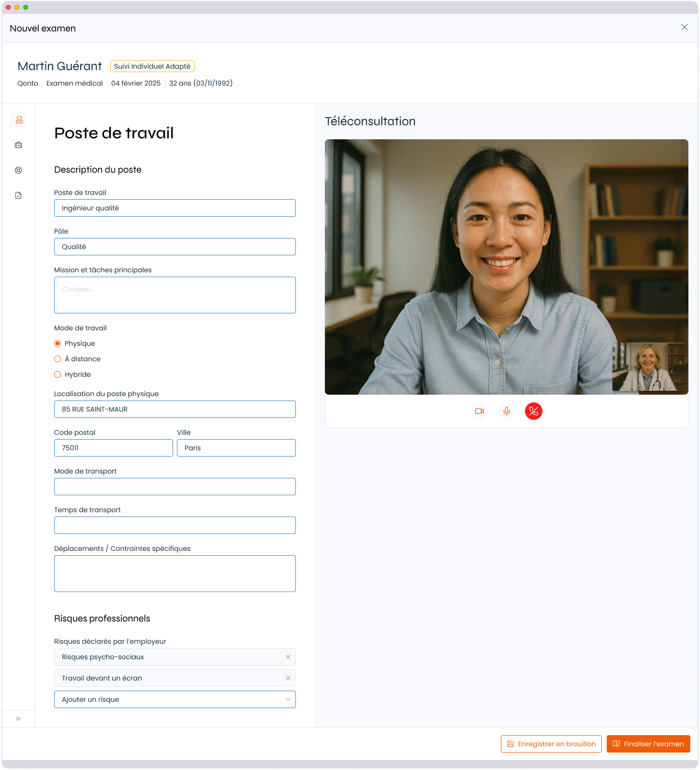Open the Poste de travail sidebar section
This screenshot has width=700, height=770.
pyautogui.click(x=19, y=120)
